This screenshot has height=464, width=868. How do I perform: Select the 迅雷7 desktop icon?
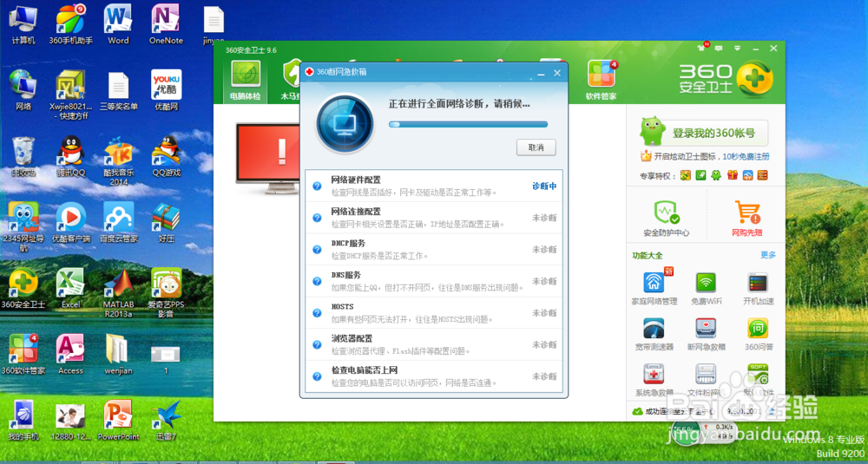tap(166, 421)
